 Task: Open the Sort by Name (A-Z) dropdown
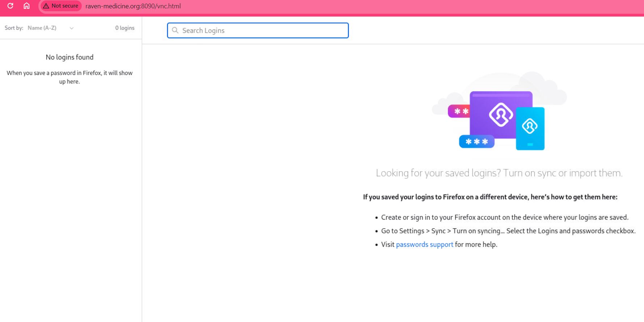(x=50, y=28)
